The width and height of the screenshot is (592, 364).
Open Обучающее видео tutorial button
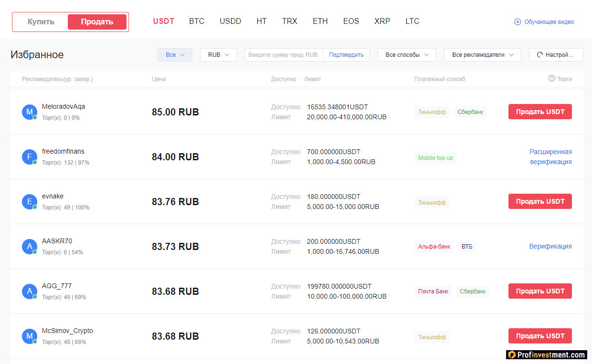pyautogui.click(x=544, y=22)
